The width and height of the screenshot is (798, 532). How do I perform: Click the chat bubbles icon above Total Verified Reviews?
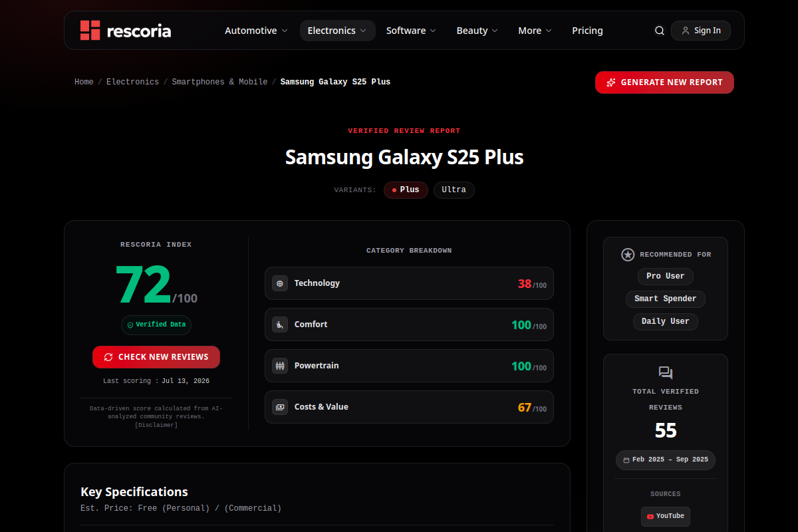[666, 373]
